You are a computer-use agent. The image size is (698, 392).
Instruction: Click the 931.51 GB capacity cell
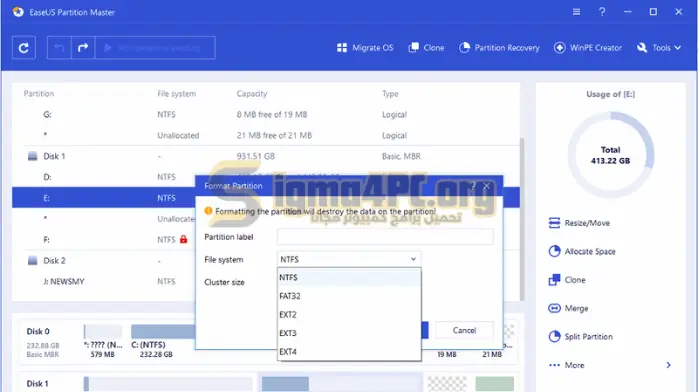pyautogui.click(x=256, y=156)
